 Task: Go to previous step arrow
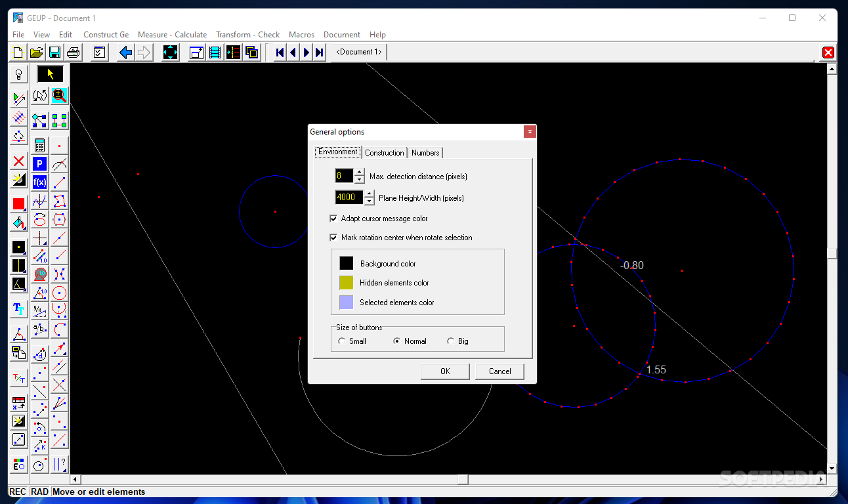[293, 52]
